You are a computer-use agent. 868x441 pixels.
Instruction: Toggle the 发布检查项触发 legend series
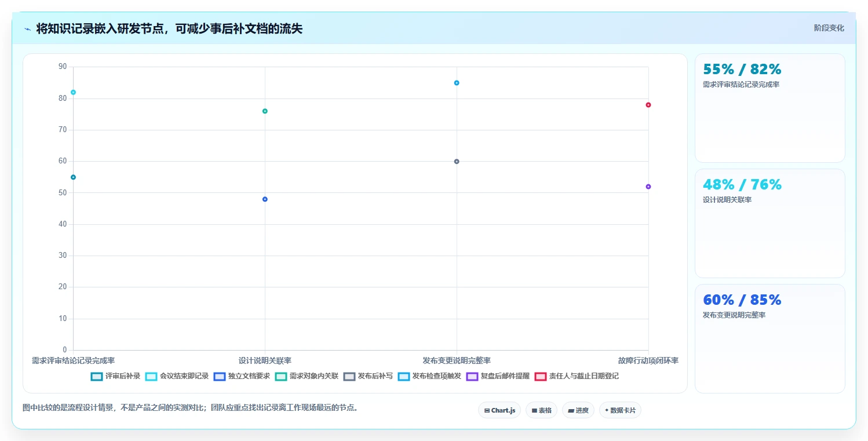pyautogui.click(x=429, y=376)
